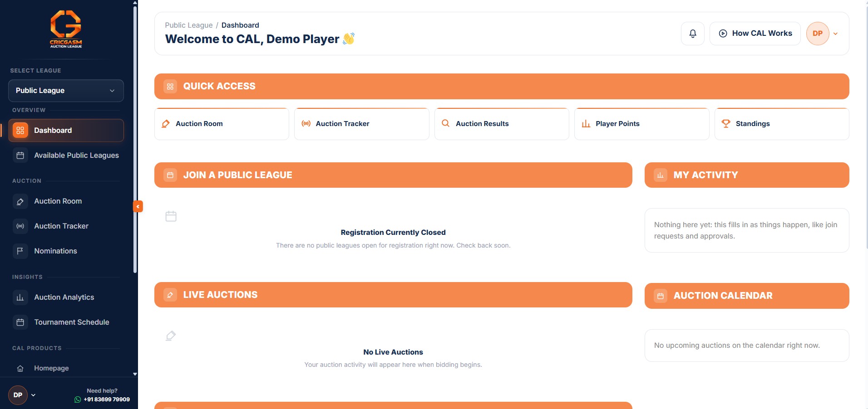Viewport: 868px width, 409px height.
Task: Open Dashboard in the sidebar
Action: click(66, 131)
